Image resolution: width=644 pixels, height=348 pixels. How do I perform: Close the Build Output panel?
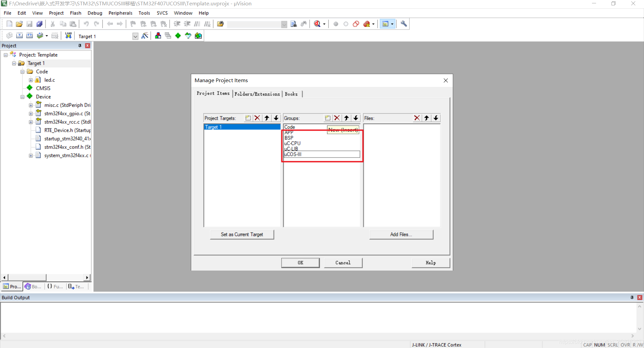point(640,298)
